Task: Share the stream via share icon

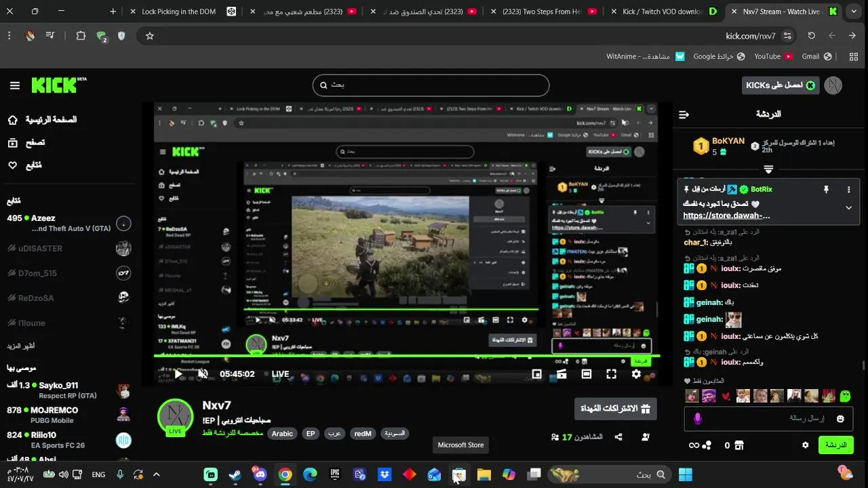Action: (x=618, y=437)
